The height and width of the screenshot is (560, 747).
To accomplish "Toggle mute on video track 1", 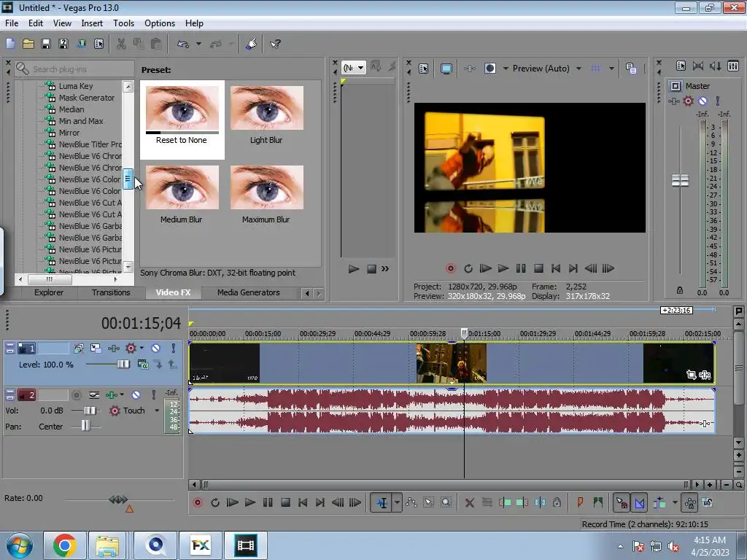I will (156, 349).
